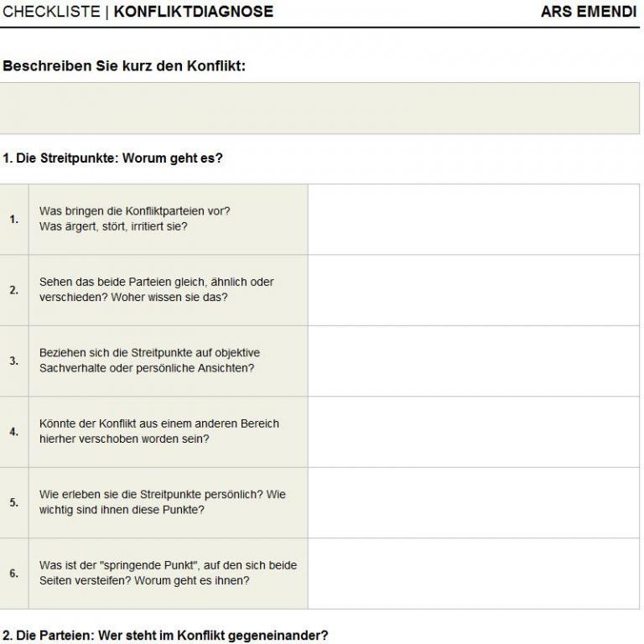
Task: Click the 'ARS EMENDI' header text
Action: click(x=589, y=12)
